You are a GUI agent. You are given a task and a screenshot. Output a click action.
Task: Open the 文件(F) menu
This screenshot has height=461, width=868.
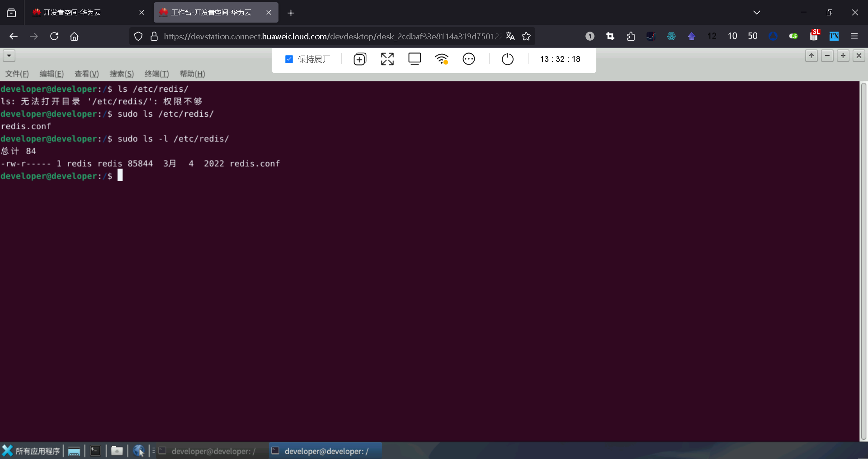pyautogui.click(x=17, y=74)
